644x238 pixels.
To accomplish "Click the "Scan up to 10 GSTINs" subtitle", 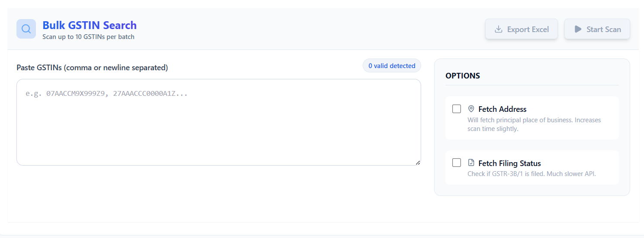I will pyautogui.click(x=88, y=37).
